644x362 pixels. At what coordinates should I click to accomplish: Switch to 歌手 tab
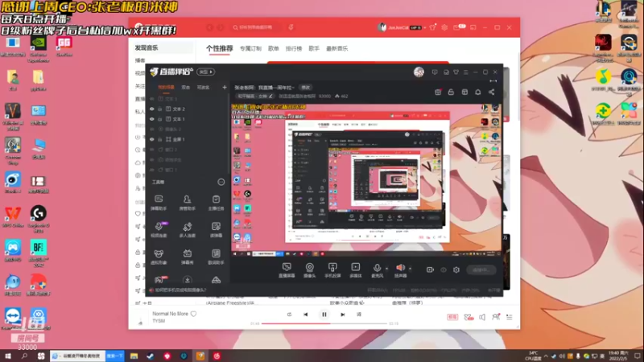[x=314, y=48]
